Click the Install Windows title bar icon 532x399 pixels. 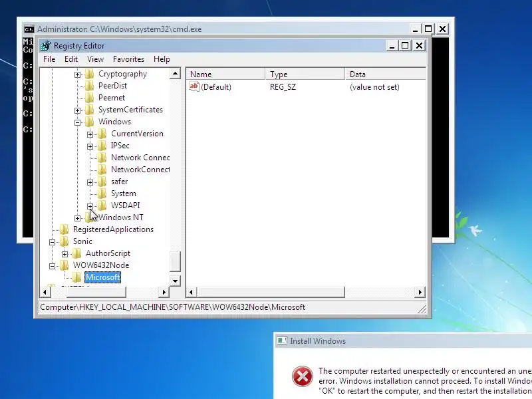(281, 340)
